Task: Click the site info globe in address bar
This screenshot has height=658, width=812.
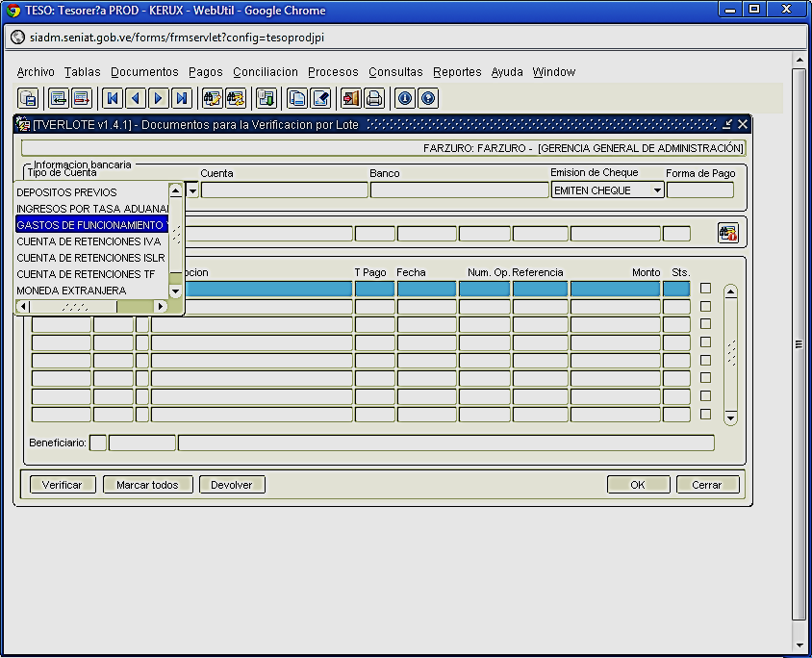Action: pos(18,38)
